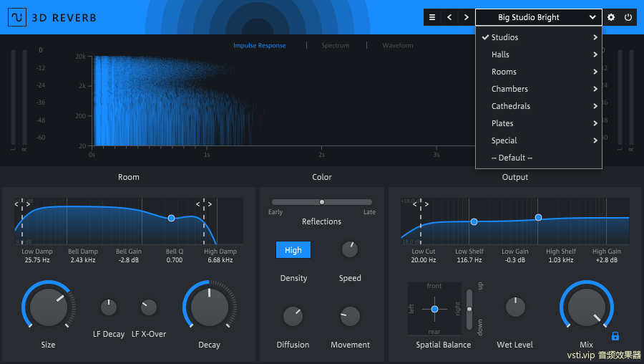Expand the Cathedrals preset category
The image size is (644, 364).
click(x=538, y=106)
